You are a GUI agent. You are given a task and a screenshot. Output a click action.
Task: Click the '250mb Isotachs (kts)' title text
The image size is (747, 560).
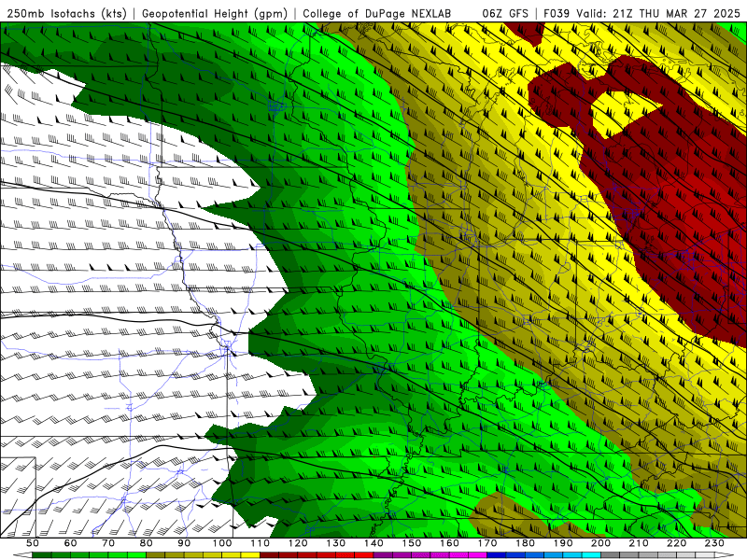(66, 13)
